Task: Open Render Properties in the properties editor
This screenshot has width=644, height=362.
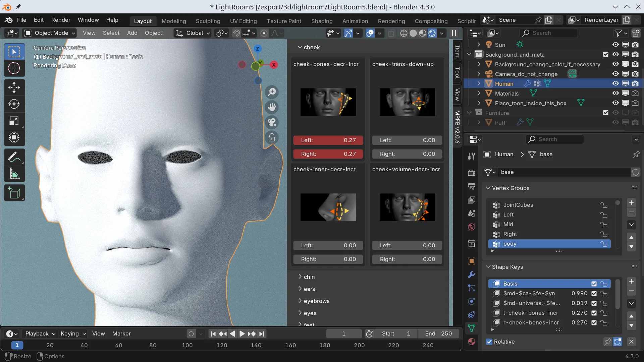Action: (x=472, y=173)
